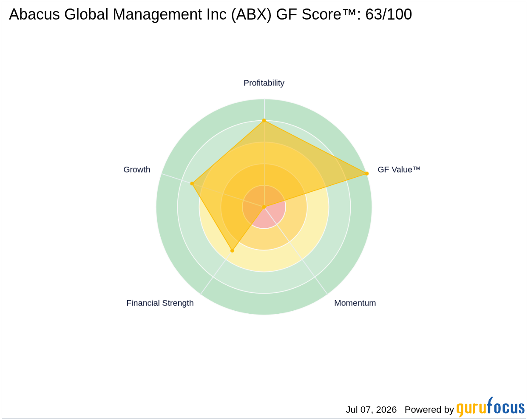Click the Financial Strength data point marker

pyautogui.click(x=232, y=251)
